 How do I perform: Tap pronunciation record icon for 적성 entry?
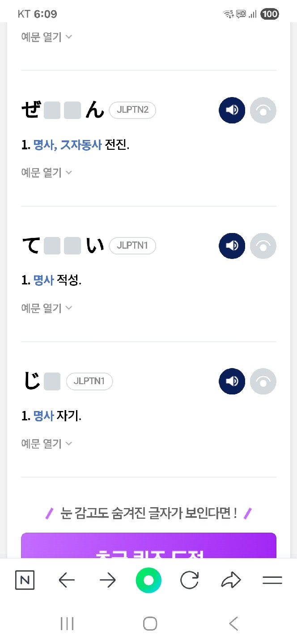coord(263,246)
